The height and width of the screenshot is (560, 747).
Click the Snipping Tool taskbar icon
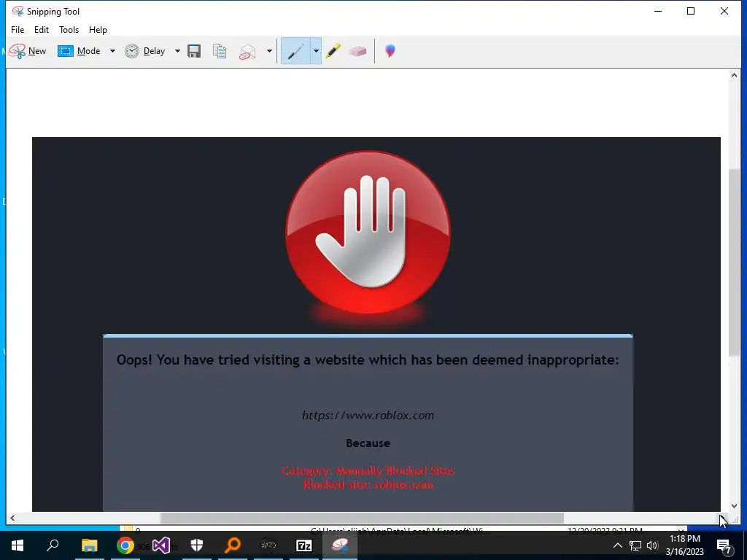(340, 545)
